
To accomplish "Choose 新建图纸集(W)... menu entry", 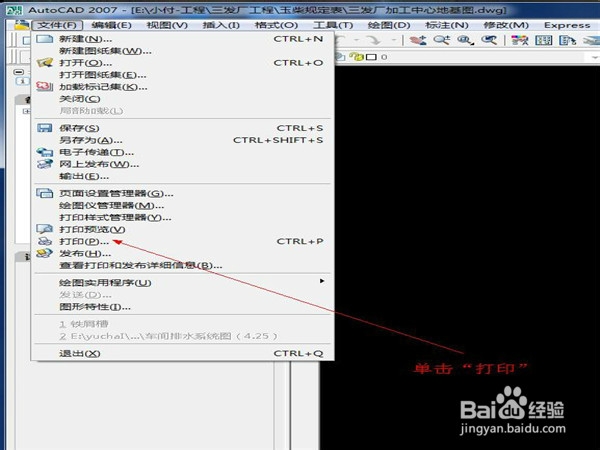I will pos(183,51).
